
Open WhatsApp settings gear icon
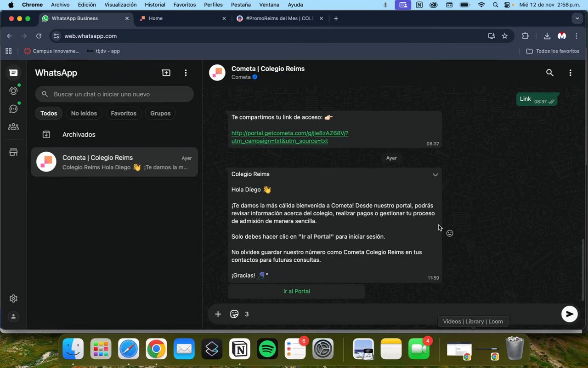[13, 299]
